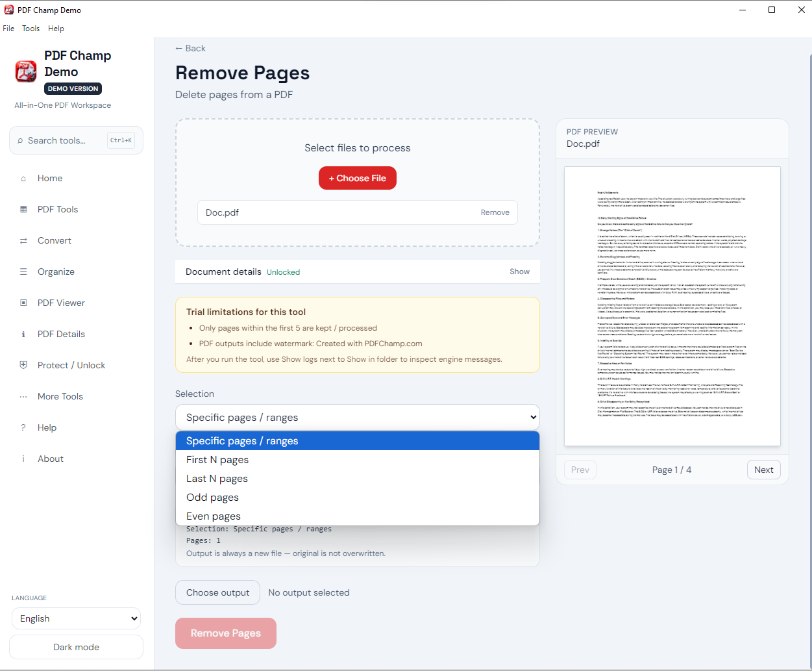The height and width of the screenshot is (671, 812).
Task: Click the PDF preview page thumbnail
Action: (x=672, y=307)
